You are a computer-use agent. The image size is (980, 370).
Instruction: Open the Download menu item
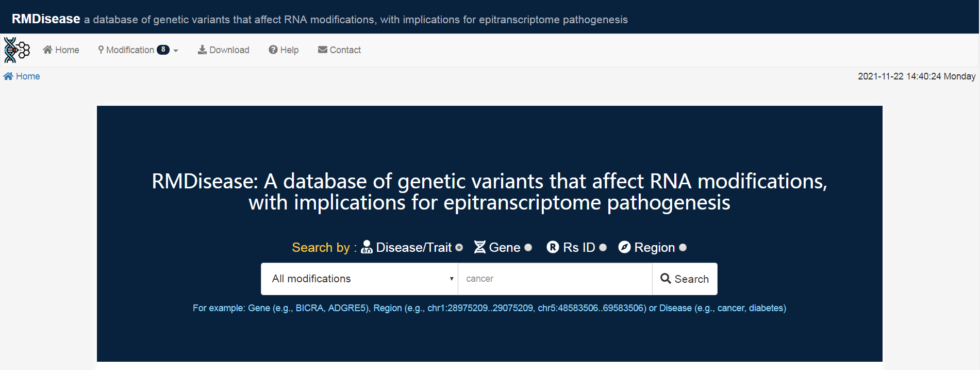[224, 50]
